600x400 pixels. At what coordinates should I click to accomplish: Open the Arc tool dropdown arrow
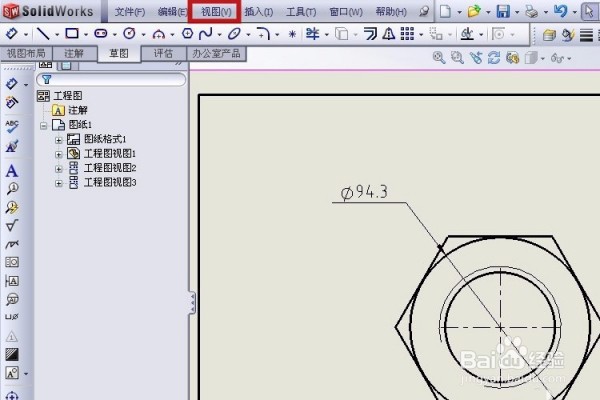tap(172, 34)
